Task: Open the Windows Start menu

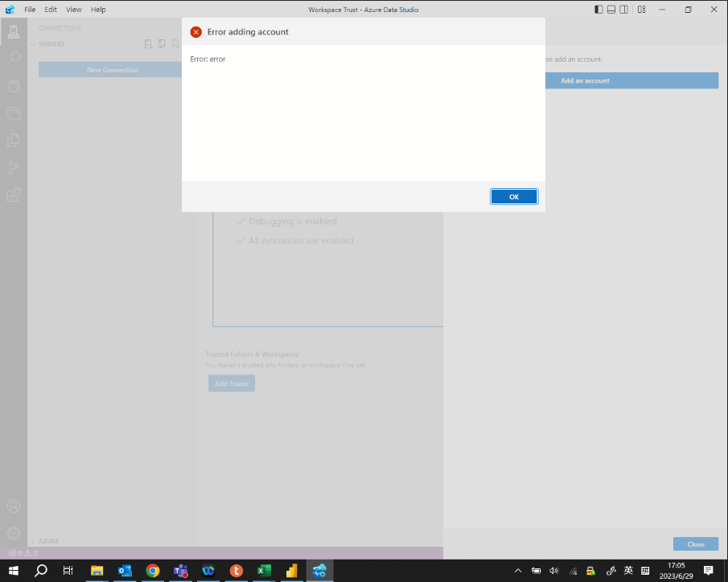Action: coord(14,571)
